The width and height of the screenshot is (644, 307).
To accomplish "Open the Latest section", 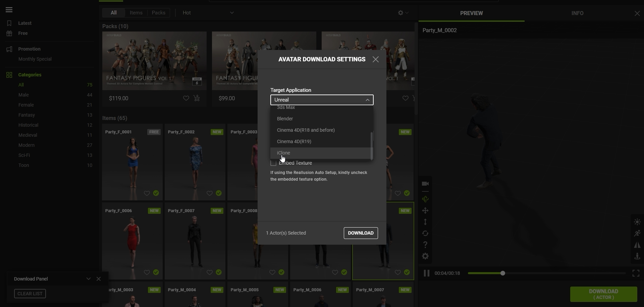I will 25,23.
